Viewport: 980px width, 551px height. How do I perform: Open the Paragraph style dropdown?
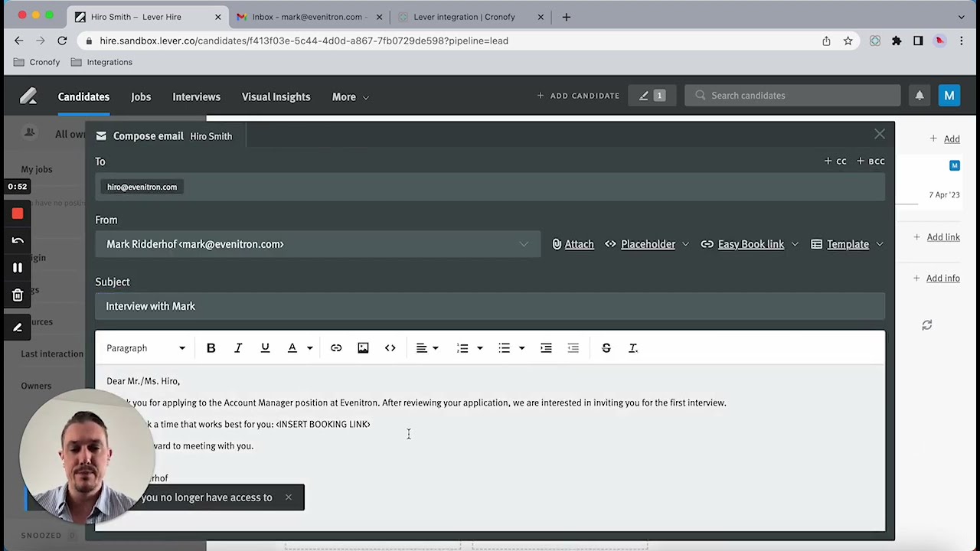pos(145,348)
